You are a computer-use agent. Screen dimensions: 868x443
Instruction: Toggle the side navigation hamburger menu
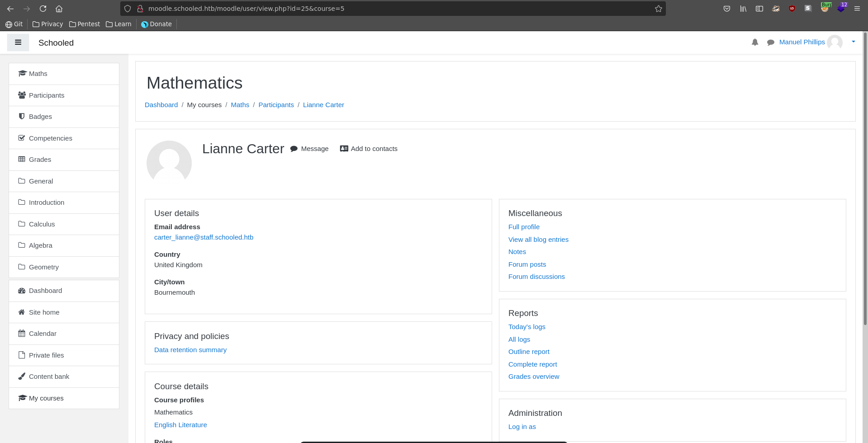18,42
